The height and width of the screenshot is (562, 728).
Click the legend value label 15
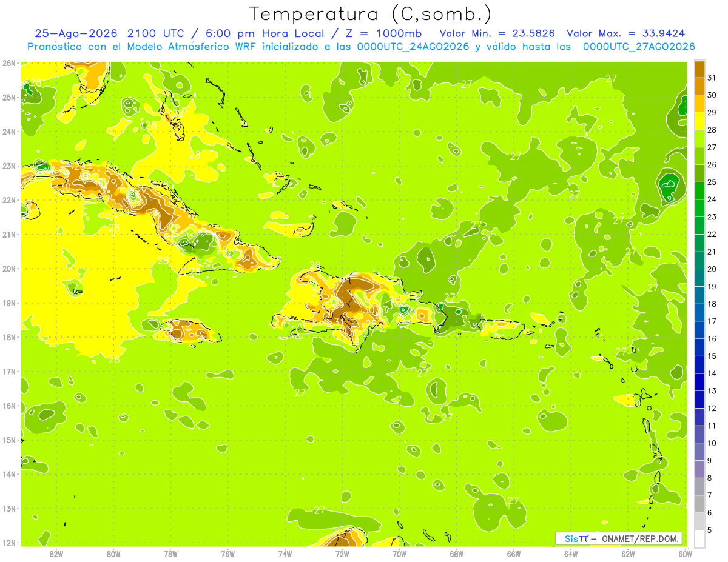(712, 356)
